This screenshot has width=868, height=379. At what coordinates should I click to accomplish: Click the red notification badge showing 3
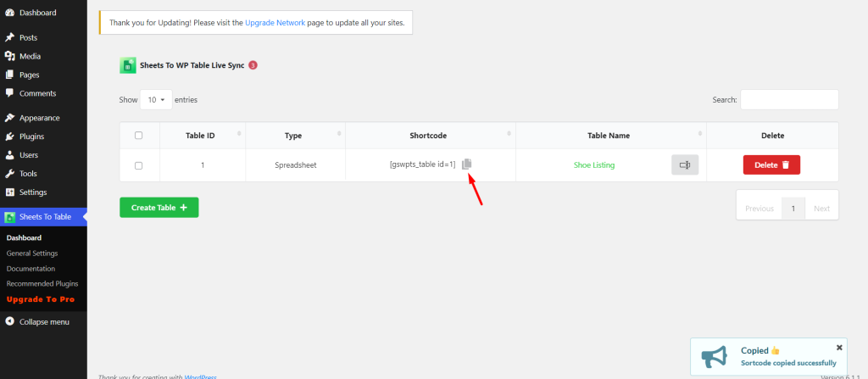click(x=253, y=65)
